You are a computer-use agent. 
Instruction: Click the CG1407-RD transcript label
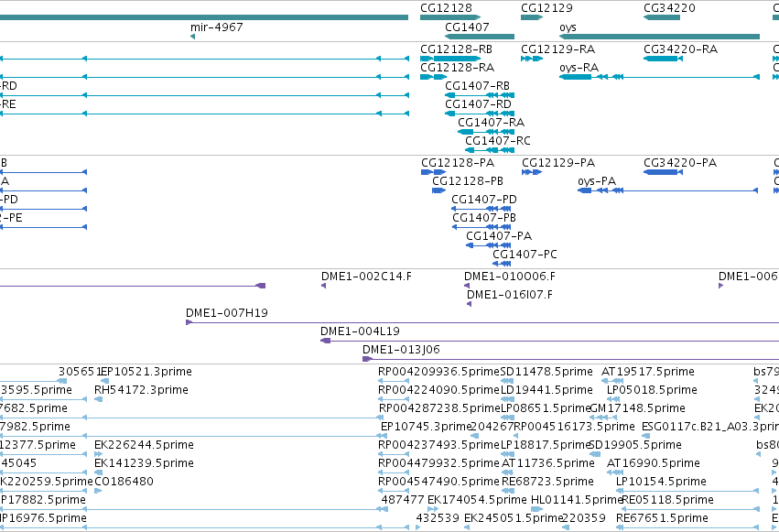(x=478, y=104)
